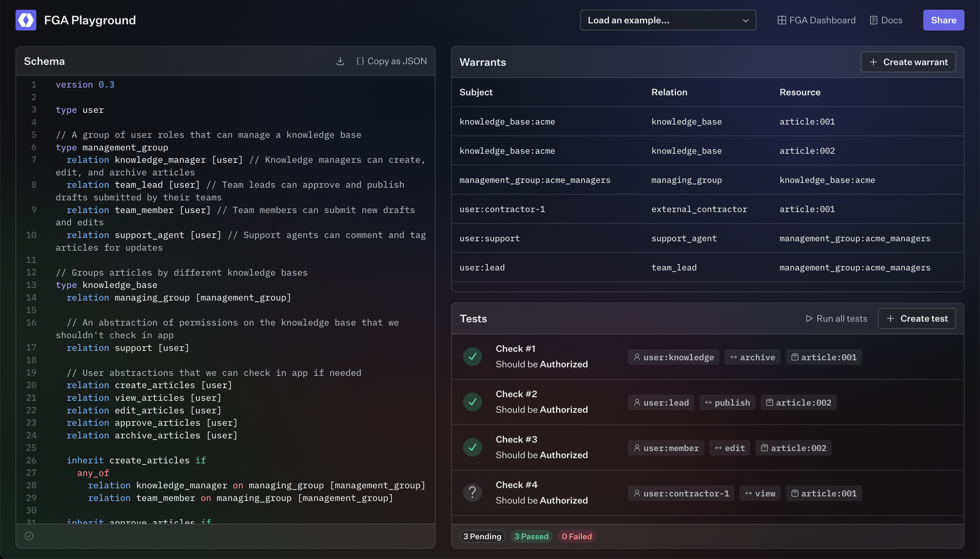Download the schema file

[x=340, y=61]
